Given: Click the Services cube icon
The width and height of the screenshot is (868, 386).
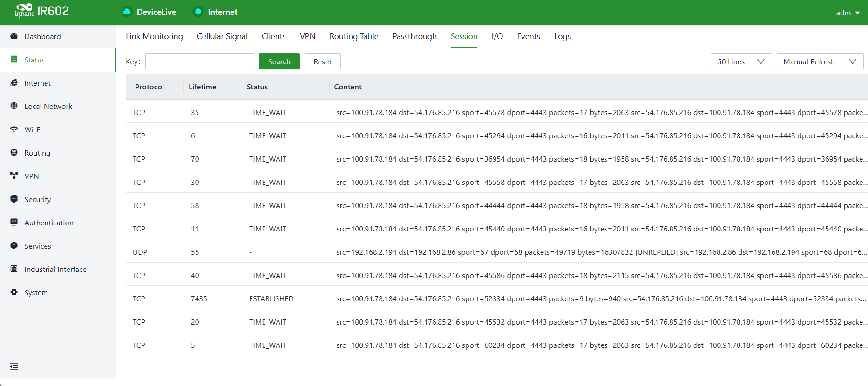Looking at the screenshot, I should (14, 246).
